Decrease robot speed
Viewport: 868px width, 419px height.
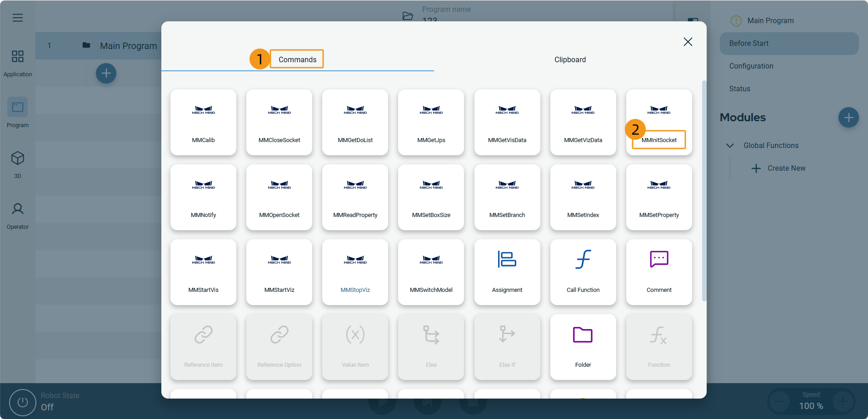pos(780,401)
